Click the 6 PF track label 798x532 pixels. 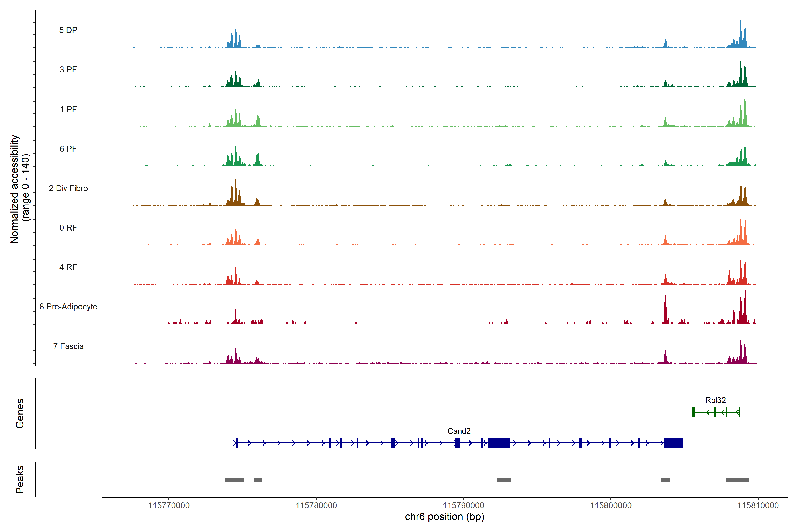[68, 149]
